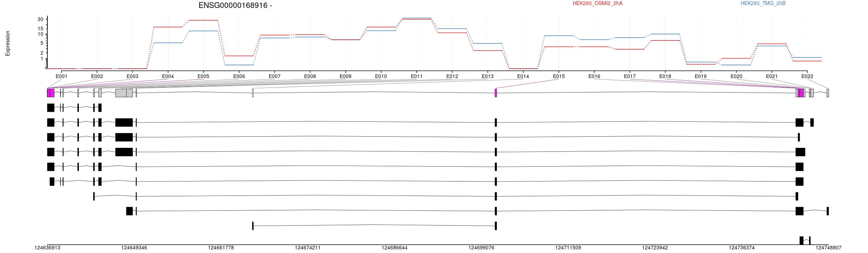This screenshot has width=868, height=253.
Task: Click genomic coordinate 124649346
Action: (134, 248)
